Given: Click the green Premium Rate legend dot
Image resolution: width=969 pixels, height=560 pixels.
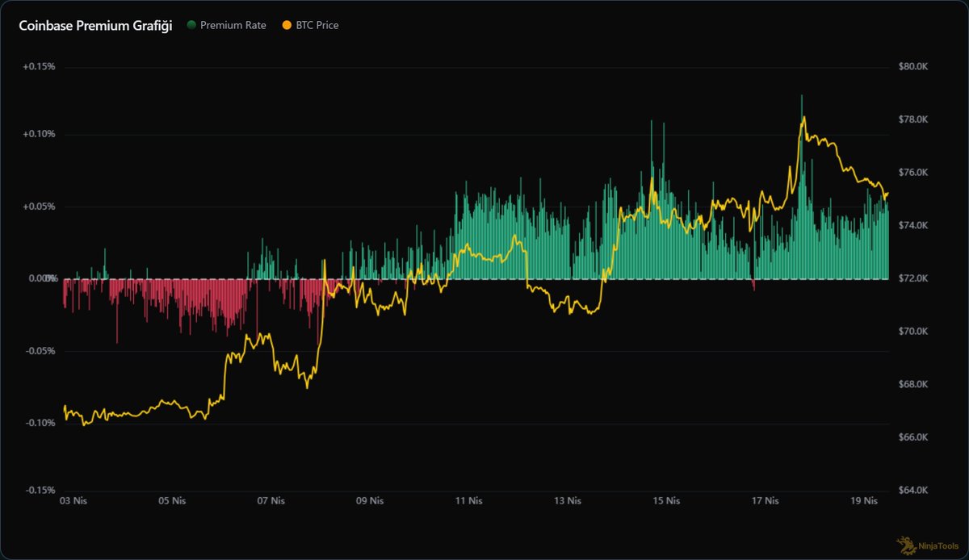Looking at the screenshot, I should pyautogui.click(x=191, y=25).
